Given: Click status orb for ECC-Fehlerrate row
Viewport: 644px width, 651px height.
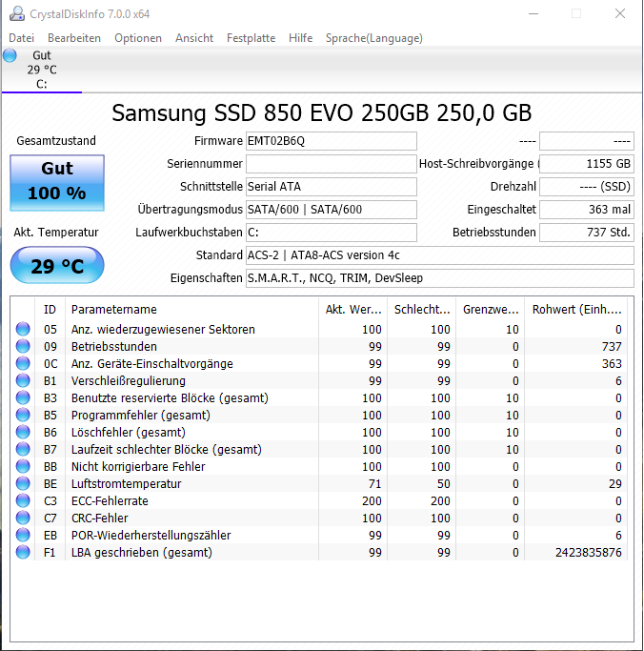Looking at the screenshot, I should pos(23,500).
